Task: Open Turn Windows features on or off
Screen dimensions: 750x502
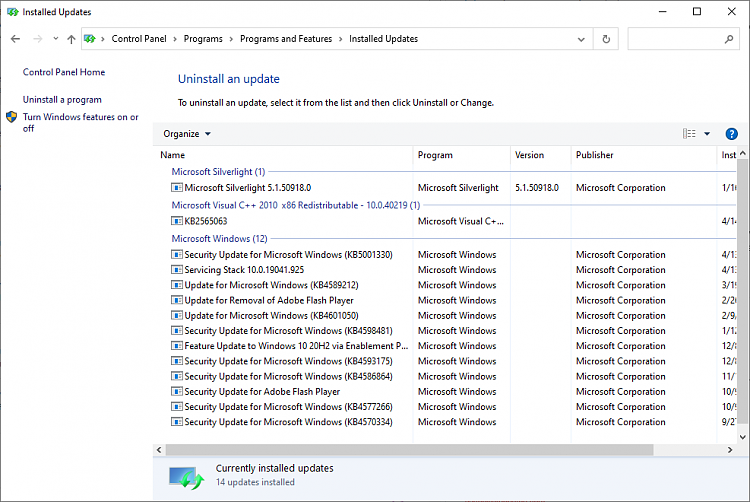Action: click(x=80, y=122)
